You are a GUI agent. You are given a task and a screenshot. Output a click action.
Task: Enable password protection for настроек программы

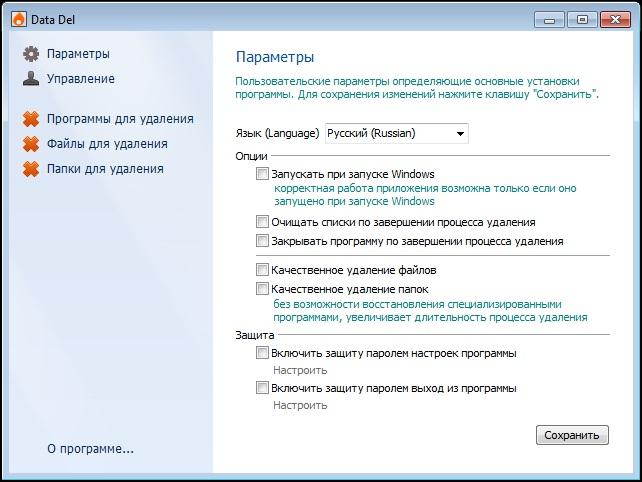pos(262,353)
